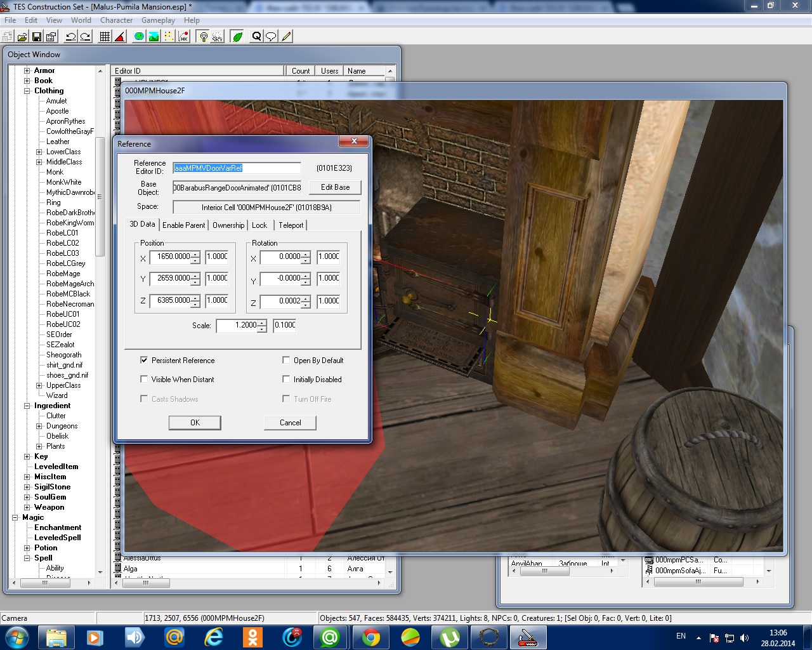Enable the Open By Default checkbox
Screen dimensions: 812x650
[286, 360]
